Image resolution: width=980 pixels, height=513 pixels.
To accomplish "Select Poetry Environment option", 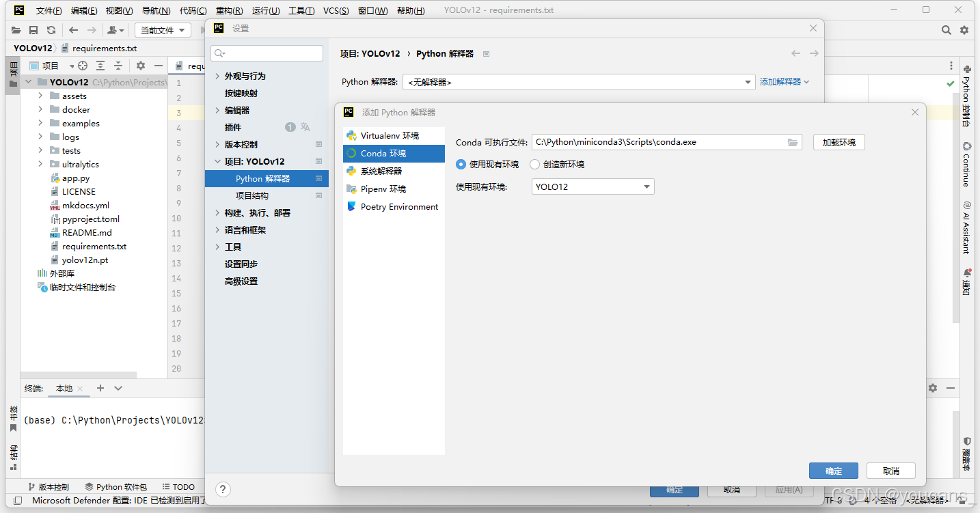I will coord(394,206).
